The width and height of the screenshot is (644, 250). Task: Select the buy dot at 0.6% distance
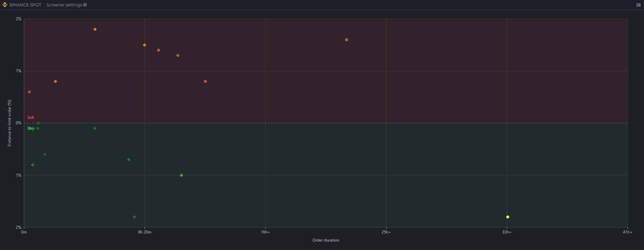click(x=45, y=154)
